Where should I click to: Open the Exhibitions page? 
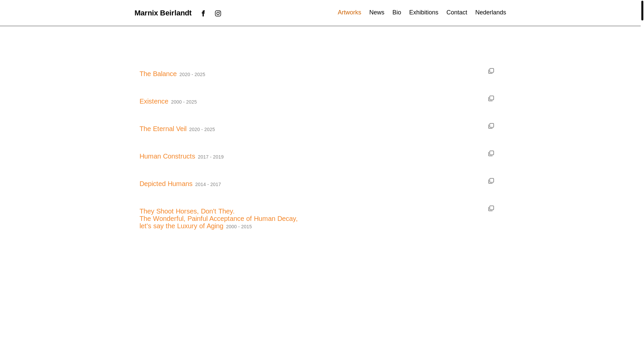(x=424, y=12)
